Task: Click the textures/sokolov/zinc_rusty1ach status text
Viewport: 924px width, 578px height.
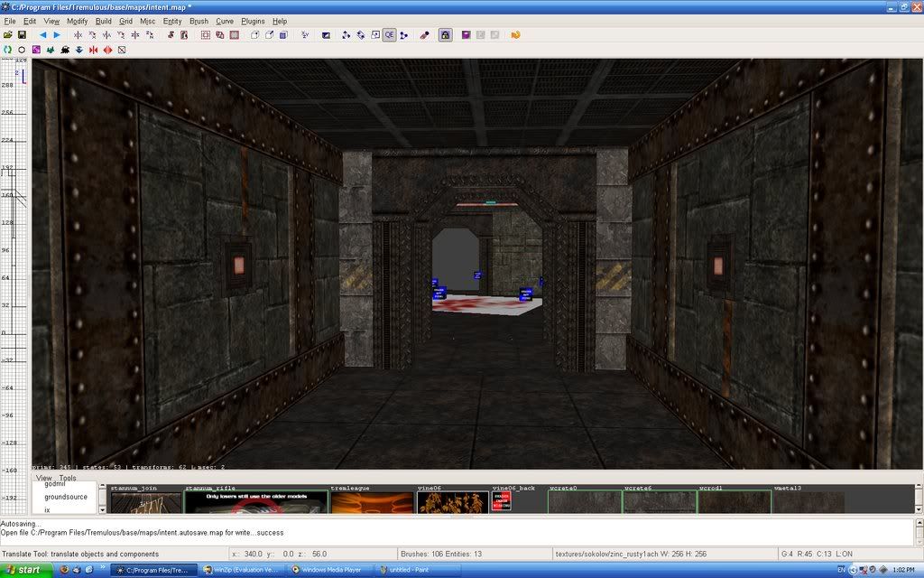Action: click(632, 554)
